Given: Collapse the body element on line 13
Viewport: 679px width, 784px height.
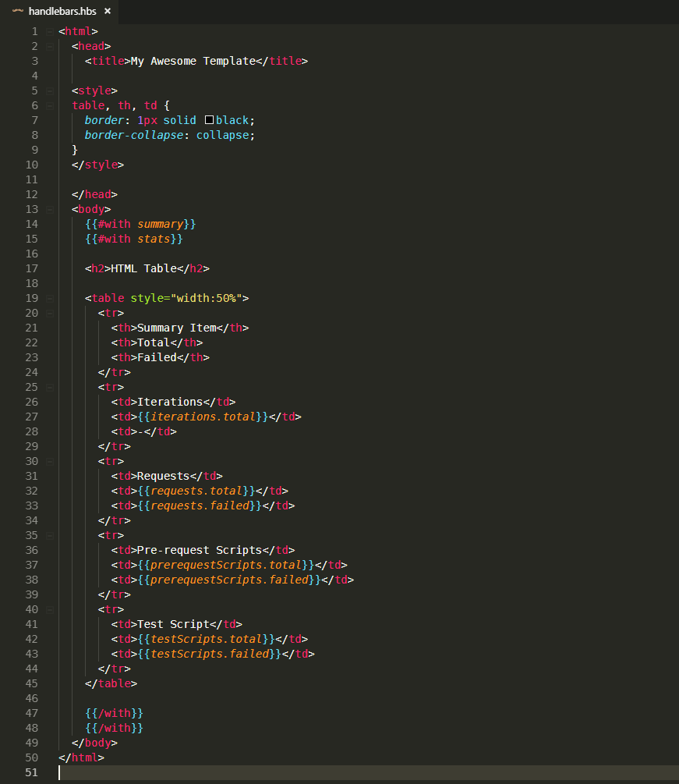Looking at the screenshot, I should click(49, 210).
